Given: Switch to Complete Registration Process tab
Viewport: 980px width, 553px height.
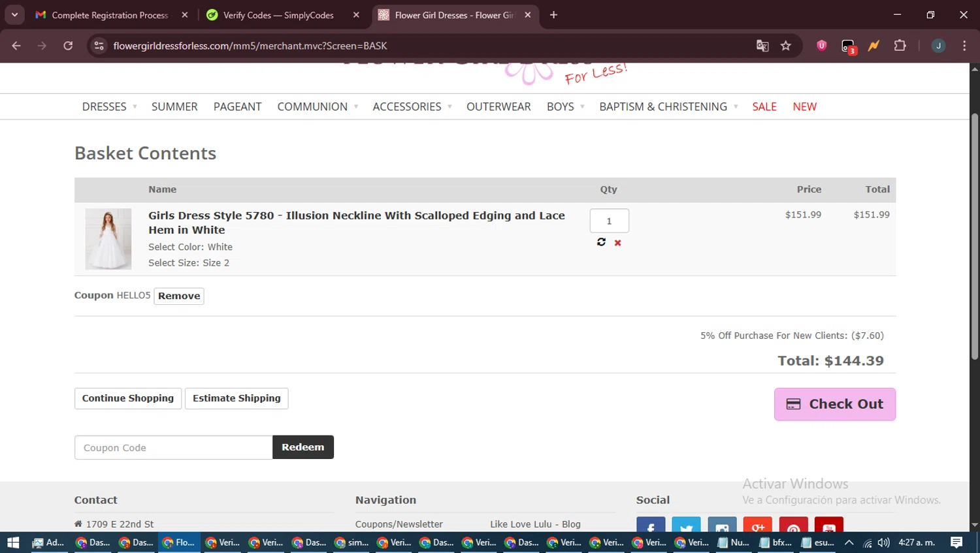Looking at the screenshot, I should pyautogui.click(x=110, y=15).
